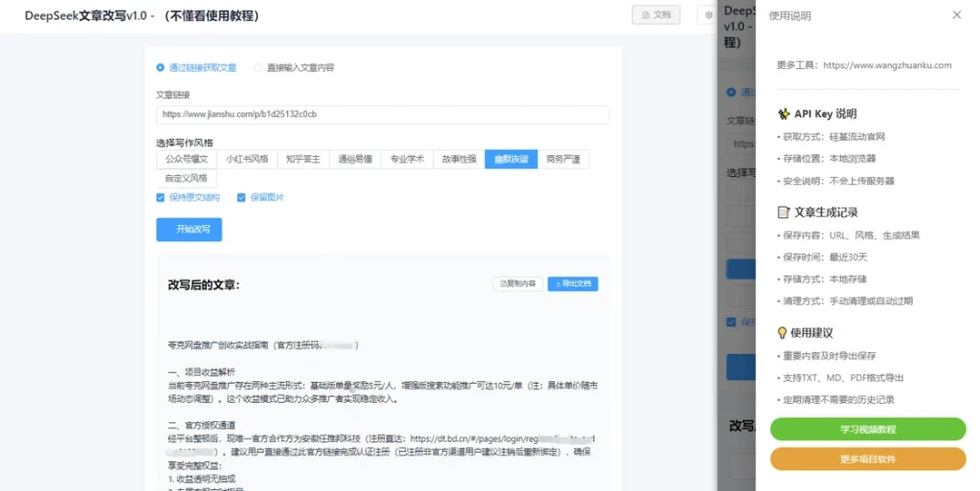
Task: Choose the 商务严谨 writing style
Action: (563, 159)
